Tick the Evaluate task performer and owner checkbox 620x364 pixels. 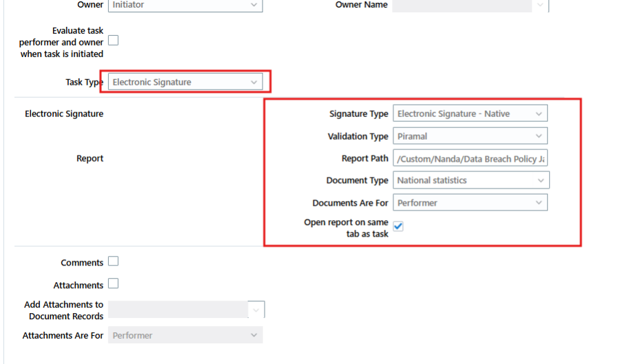coord(114,41)
